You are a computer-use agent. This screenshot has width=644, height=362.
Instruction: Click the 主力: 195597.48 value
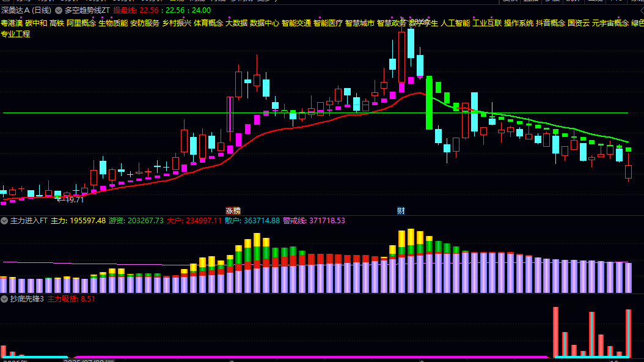[x=78, y=221]
